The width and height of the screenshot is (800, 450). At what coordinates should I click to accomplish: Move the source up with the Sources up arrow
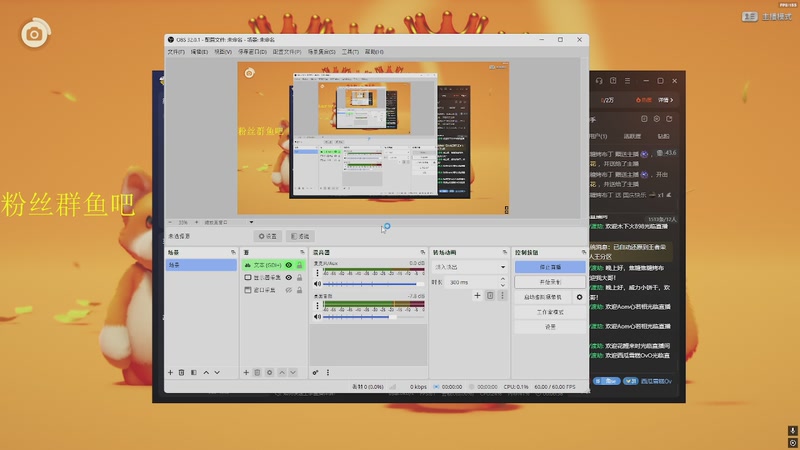(282, 372)
